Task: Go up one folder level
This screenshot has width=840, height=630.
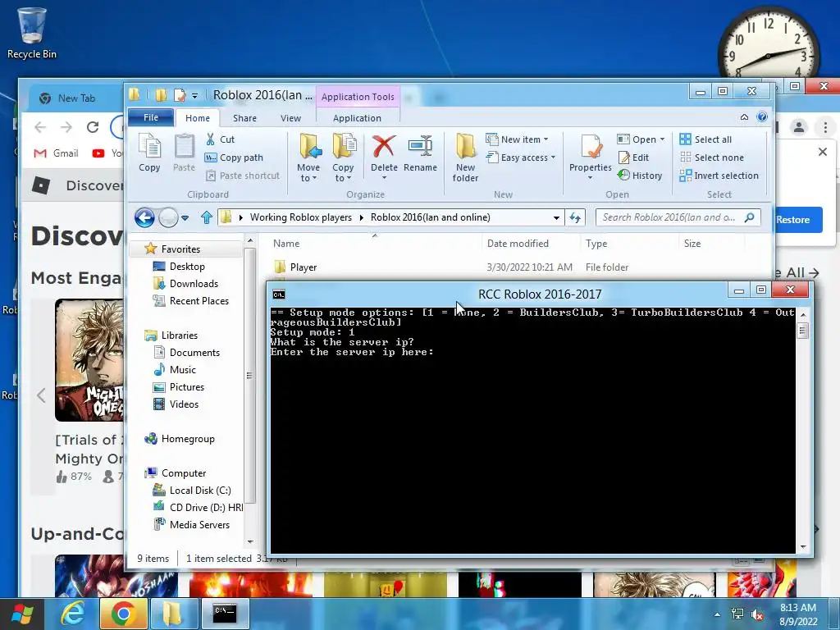Action: click(x=206, y=217)
